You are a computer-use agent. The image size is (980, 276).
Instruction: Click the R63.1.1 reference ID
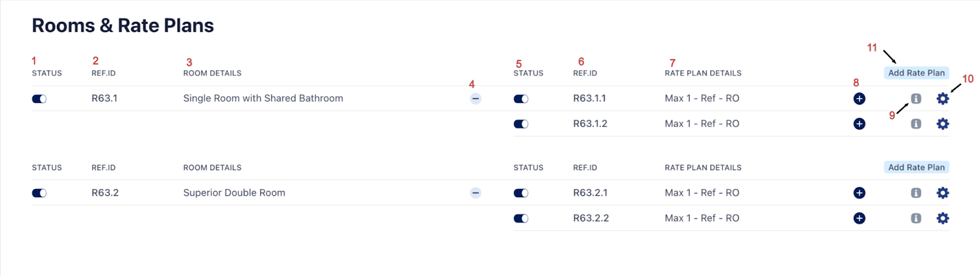[589, 99]
